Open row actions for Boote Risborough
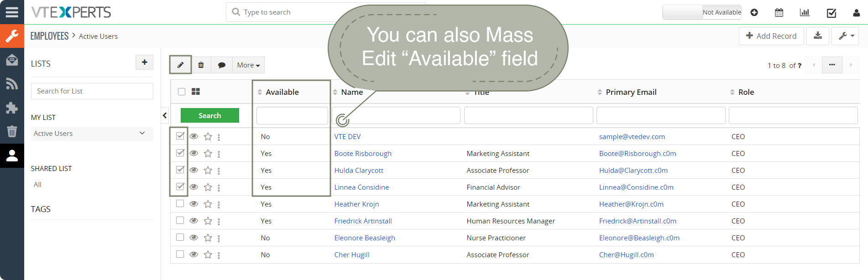 219,154
